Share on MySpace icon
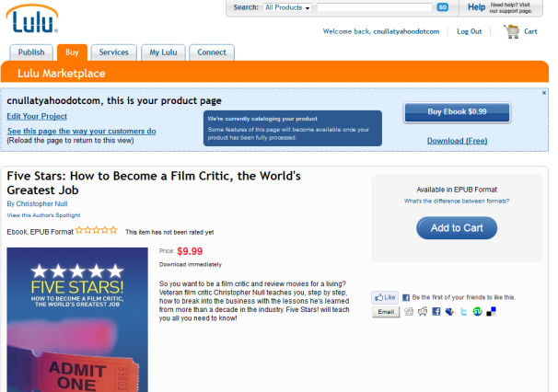 point(450,312)
